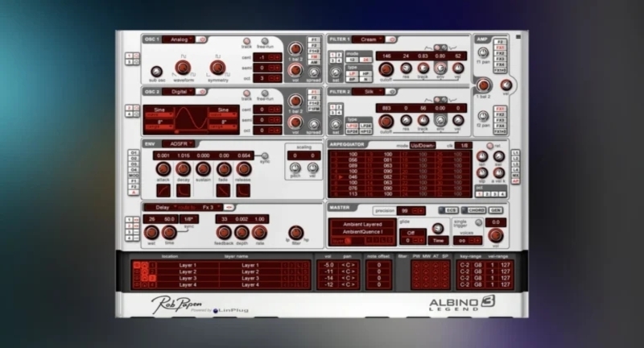Click the delay feedback knob
The height and width of the screenshot is (348, 644).
click(x=224, y=233)
